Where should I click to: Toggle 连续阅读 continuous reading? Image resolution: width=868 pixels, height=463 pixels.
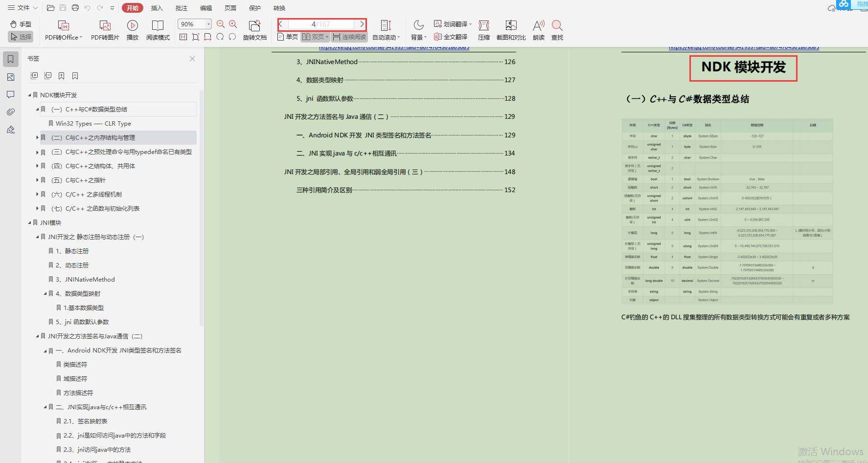click(349, 37)
